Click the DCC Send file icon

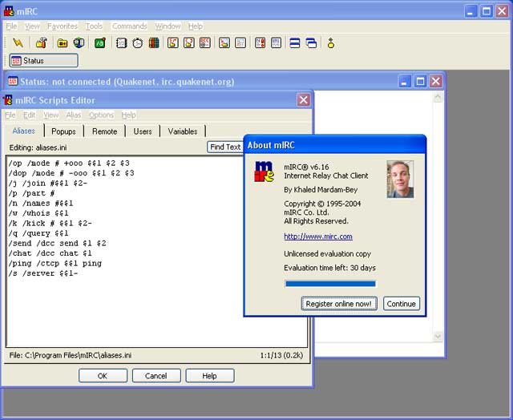(x=173, y=42)
